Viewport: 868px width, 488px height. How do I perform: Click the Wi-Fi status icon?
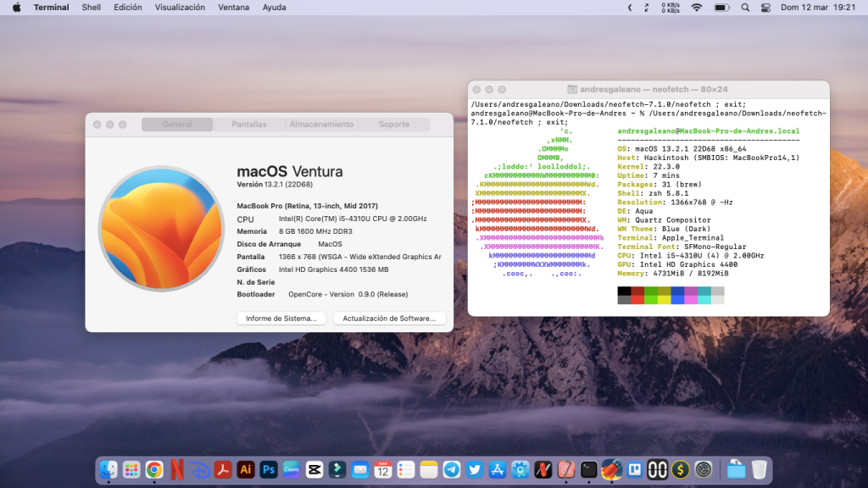(697, 8)
